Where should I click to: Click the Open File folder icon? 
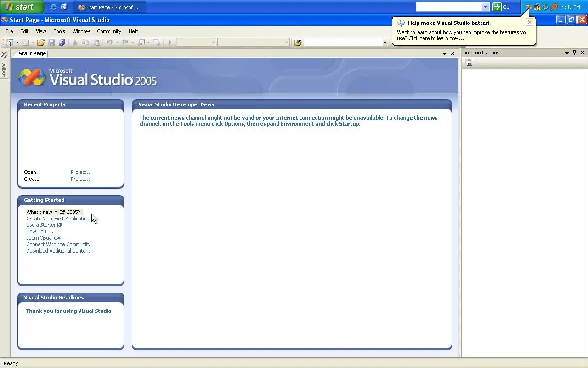coord(41,42)
